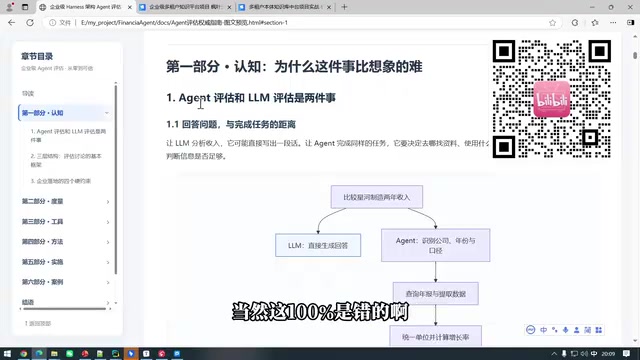Open subsection 1. Agent 评估和 LLM 评估
Viewport: 640px width, 360px height.
point(68,136)
